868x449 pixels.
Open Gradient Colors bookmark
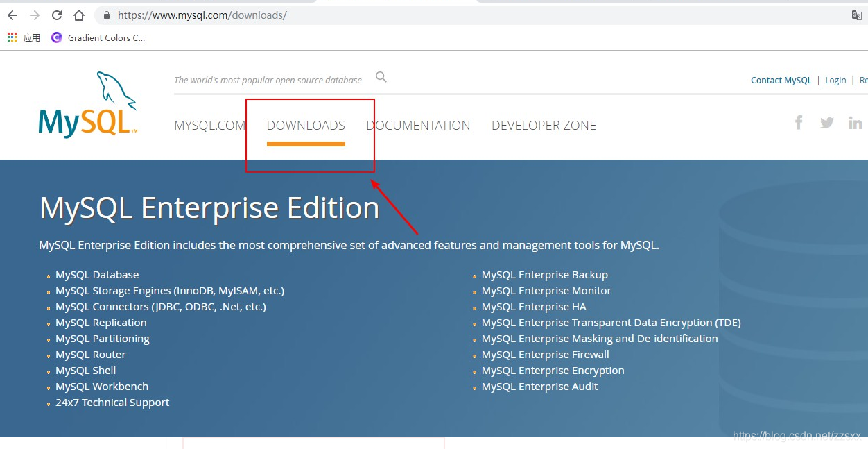coord(98,37)
